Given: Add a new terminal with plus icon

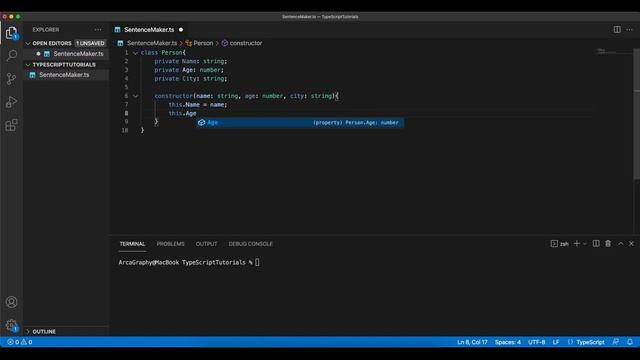Looking at the screenshot, I should point(577,244).
